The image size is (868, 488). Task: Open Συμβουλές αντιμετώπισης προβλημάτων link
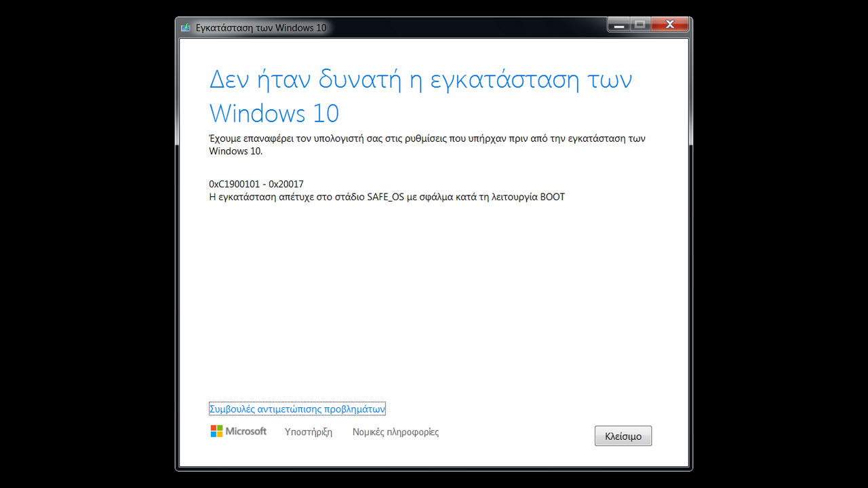[x=297, y=409]
